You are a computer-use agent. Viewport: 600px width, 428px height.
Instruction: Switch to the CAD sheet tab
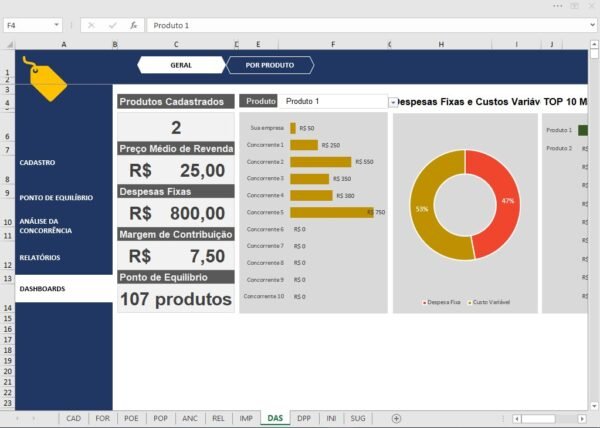point(73,418)
